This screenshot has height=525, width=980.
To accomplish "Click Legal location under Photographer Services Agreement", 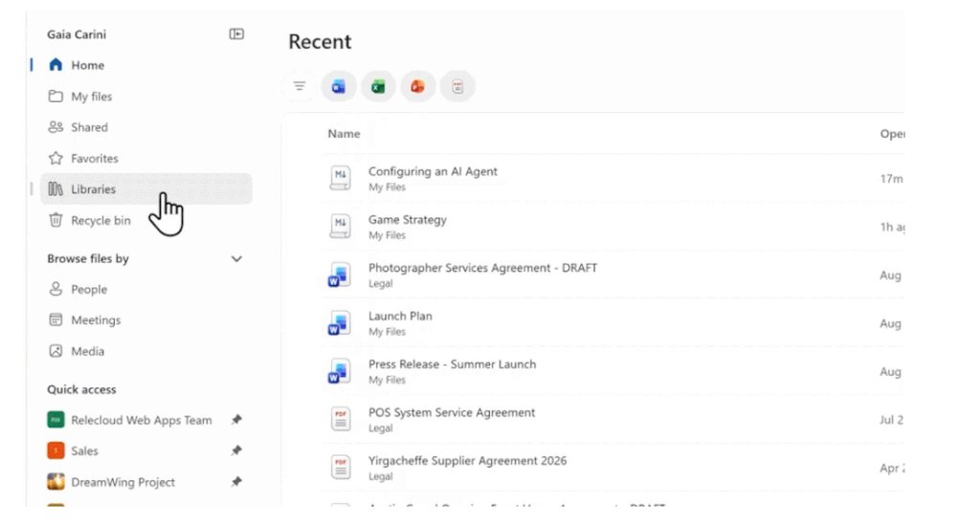I will tap(380, 283).
